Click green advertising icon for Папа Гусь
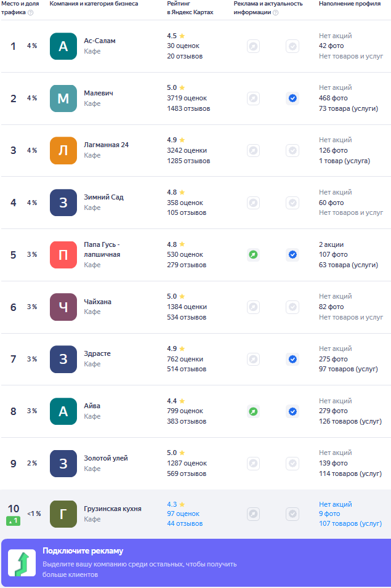The height and width of the screenshot is (588, 391). [x=254, y=255]
